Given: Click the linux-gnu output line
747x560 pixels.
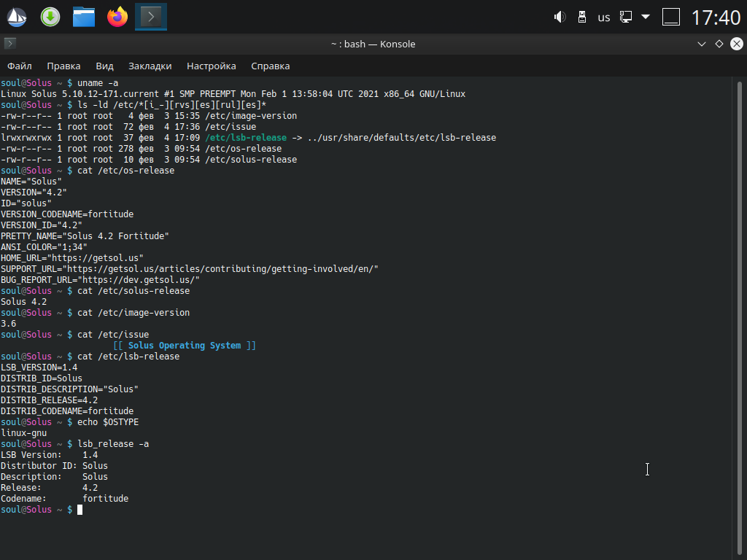Looking at the screenshot, I should point(24,433).
